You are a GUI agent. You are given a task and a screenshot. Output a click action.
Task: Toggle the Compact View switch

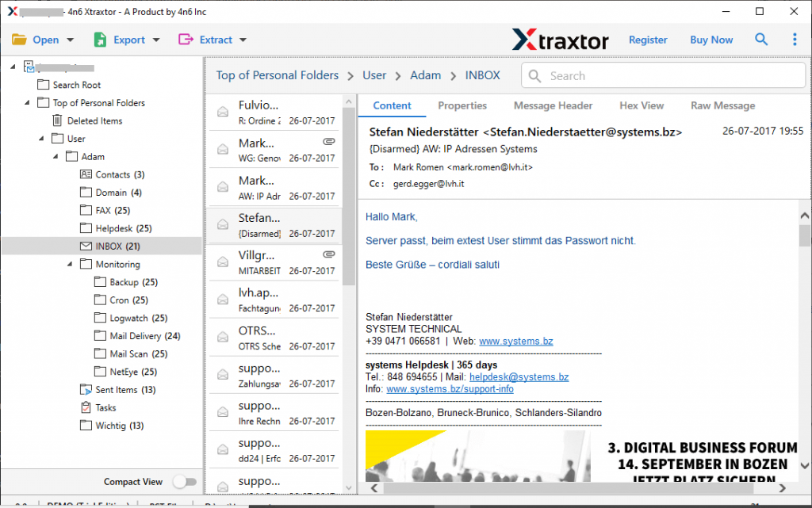pyautogui.click(x=185, y=481)
